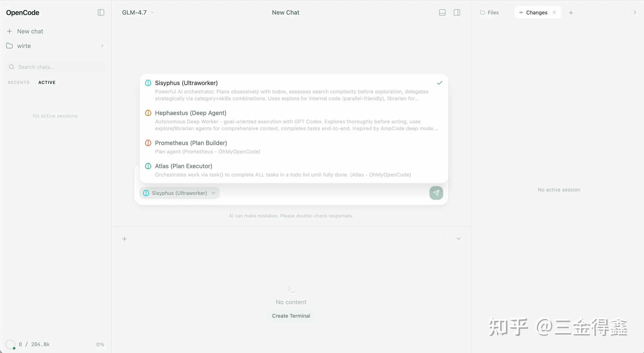Toggle the right side panel icon
Screen dimensions: 644x353
click(457, 12)
